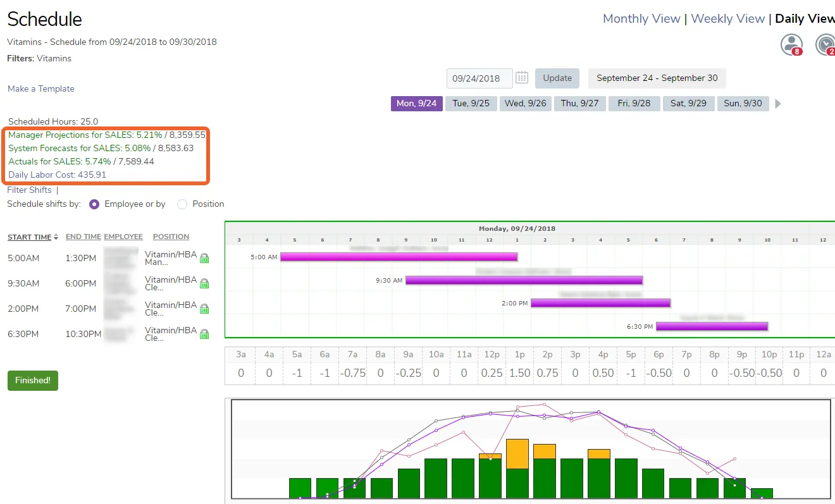Select the Position radio button
The width and height of the screenshot is (835, 504).
[x=182, y=204]
